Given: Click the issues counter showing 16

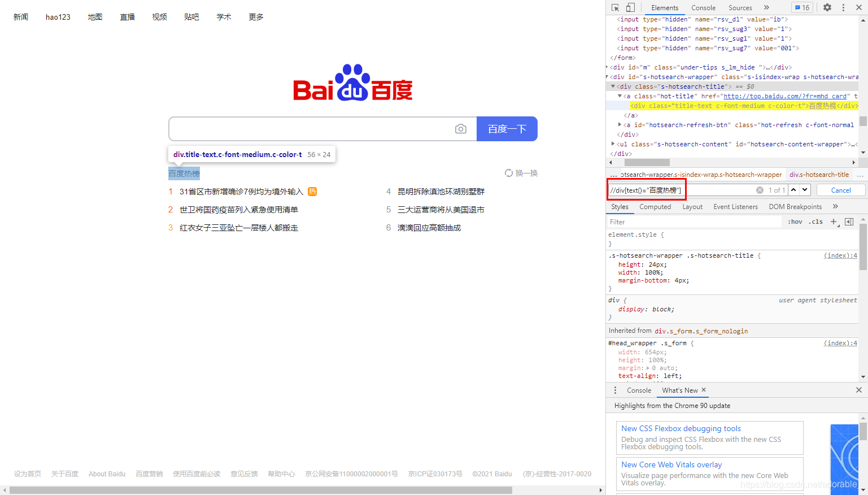Looking at the screenshot, I should tap(801, 7).
